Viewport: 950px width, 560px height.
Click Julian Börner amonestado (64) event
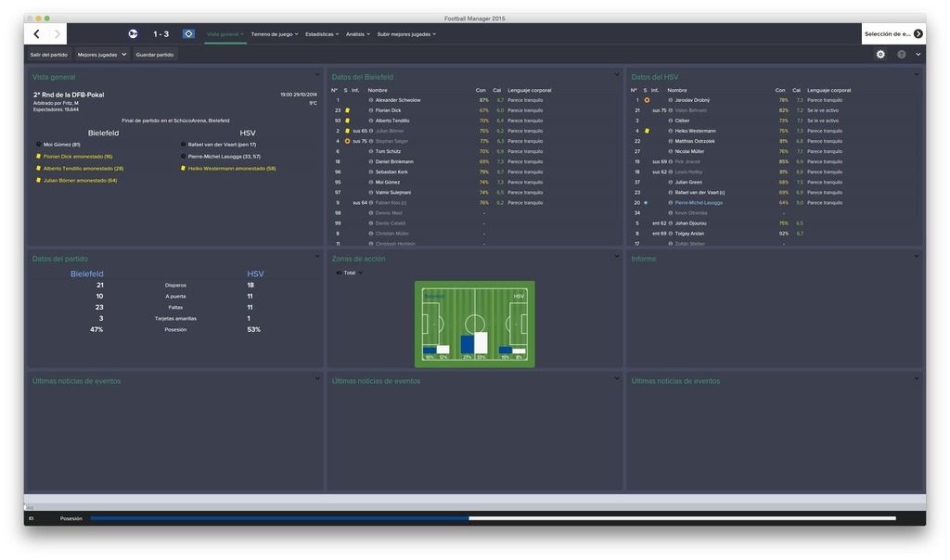[80, 181]
